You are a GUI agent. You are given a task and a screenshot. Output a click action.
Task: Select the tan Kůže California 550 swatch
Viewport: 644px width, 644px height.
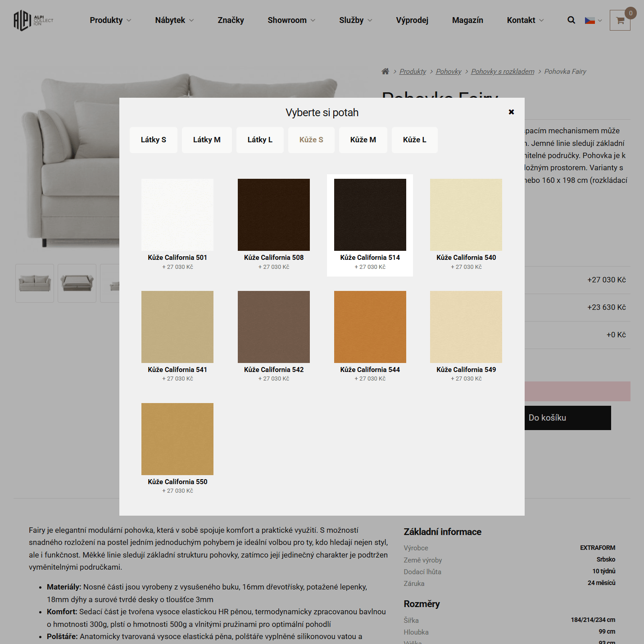(177, 439)
